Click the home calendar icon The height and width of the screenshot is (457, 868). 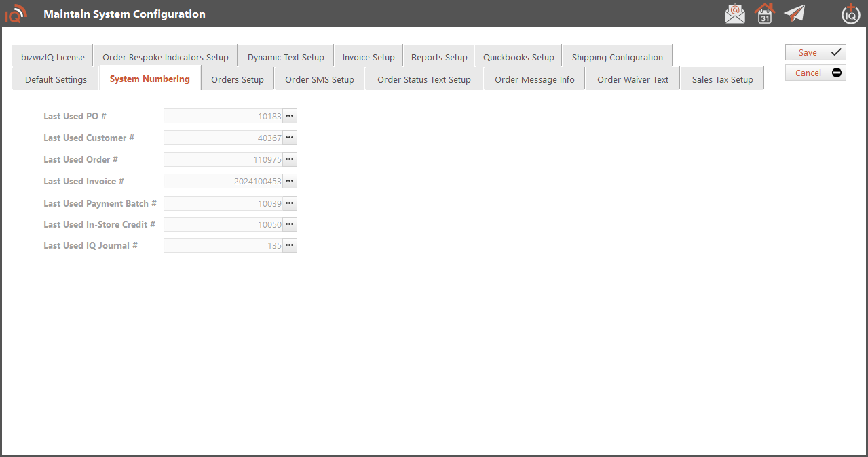pos(765,14)
